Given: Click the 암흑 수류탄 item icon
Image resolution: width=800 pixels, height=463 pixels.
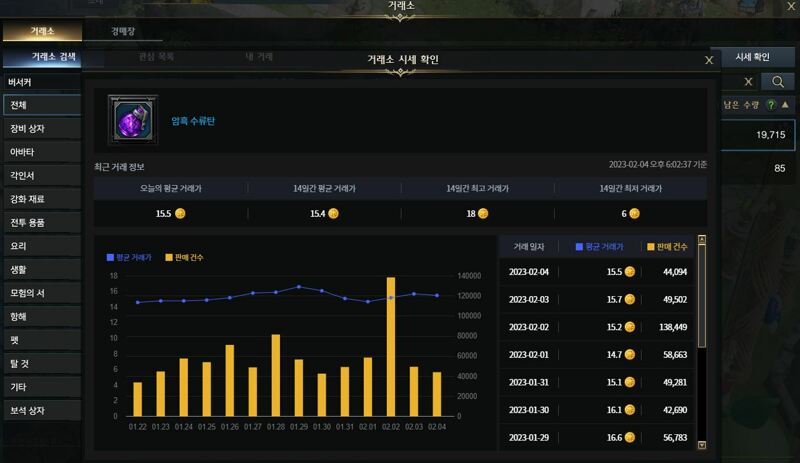Looking at the screenshot, I should (133, 120).
